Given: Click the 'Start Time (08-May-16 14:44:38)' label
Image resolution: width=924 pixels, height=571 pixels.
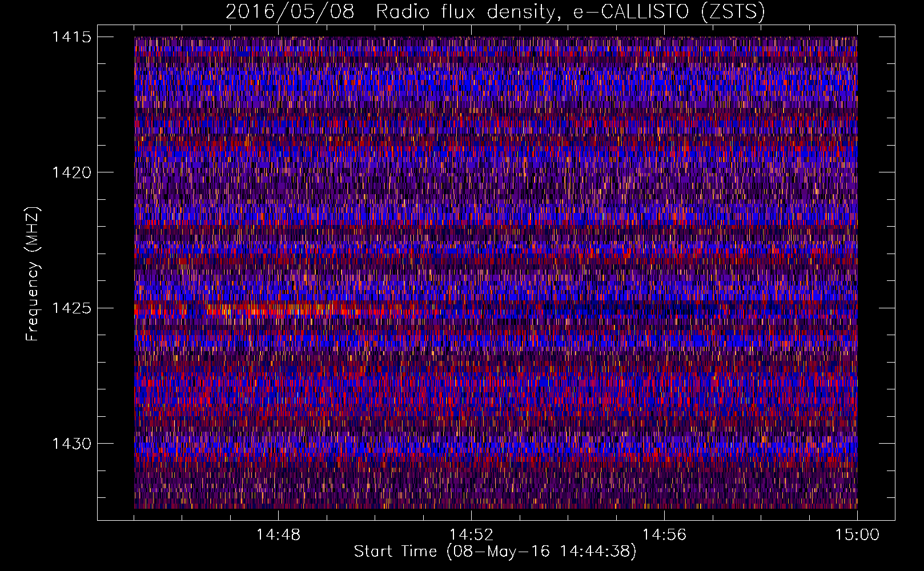Looking at the screenshot, I should click(x=495, y=552).
